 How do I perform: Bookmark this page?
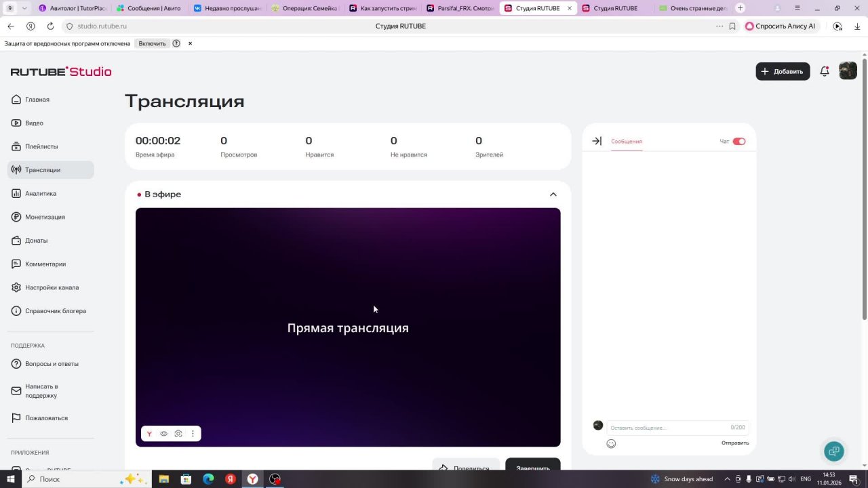click(732, 26)
